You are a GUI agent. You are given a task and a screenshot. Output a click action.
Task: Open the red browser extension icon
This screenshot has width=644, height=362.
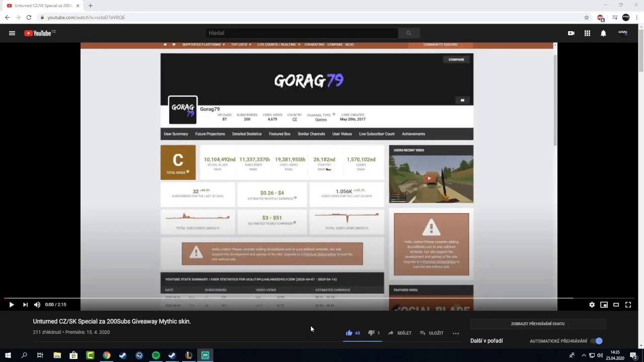pyautogui.click(x=600, y=18)
